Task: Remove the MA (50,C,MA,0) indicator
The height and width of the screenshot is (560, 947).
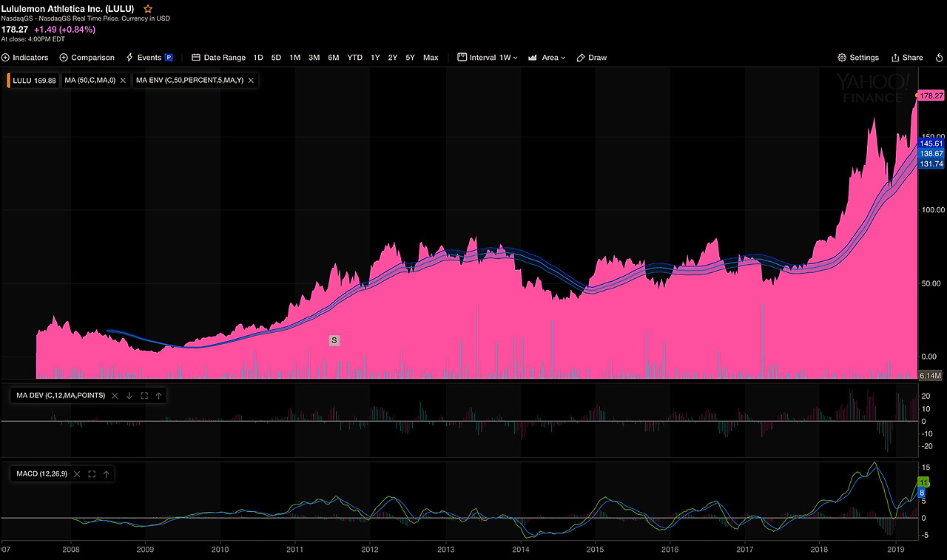Action: coord(123,81)
